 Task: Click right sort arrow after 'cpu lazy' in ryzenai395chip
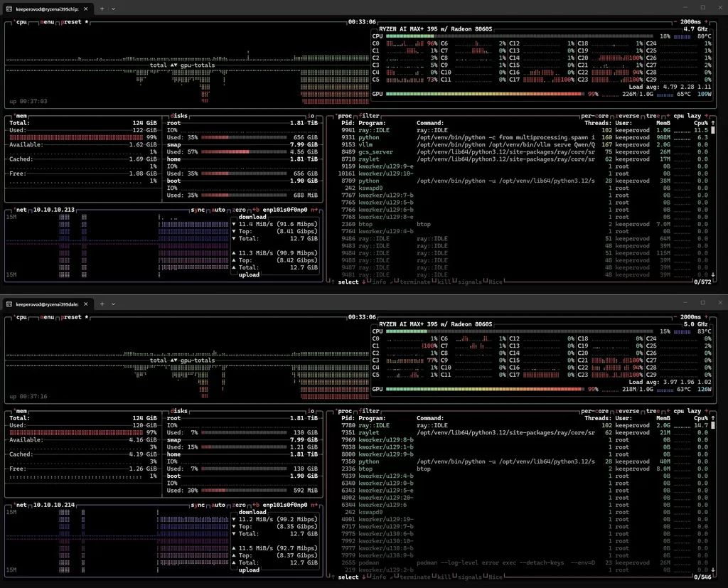point(706,116)
